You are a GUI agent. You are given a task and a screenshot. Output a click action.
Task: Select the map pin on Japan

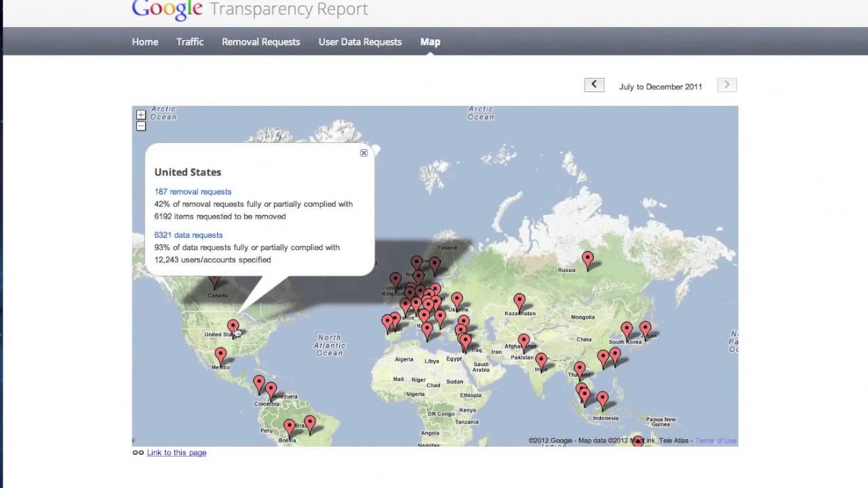click(x=646, y=330)
